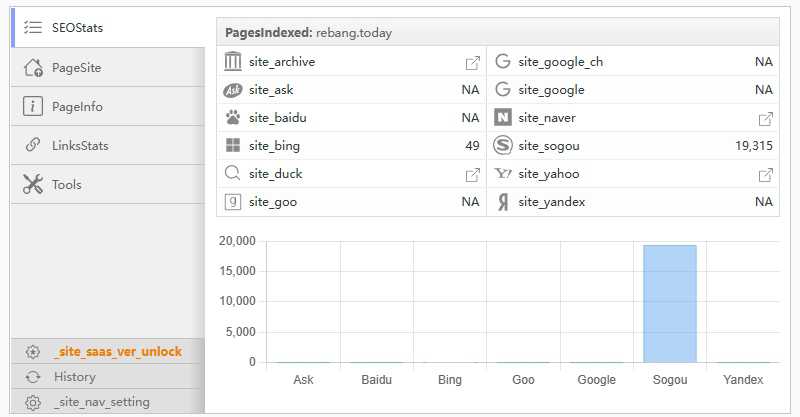The width and height of the screenshot is (800, 417).
Task: Click the _site_saas_ver_unlock link
Action: pyautogui.click(x=117, y=352)
